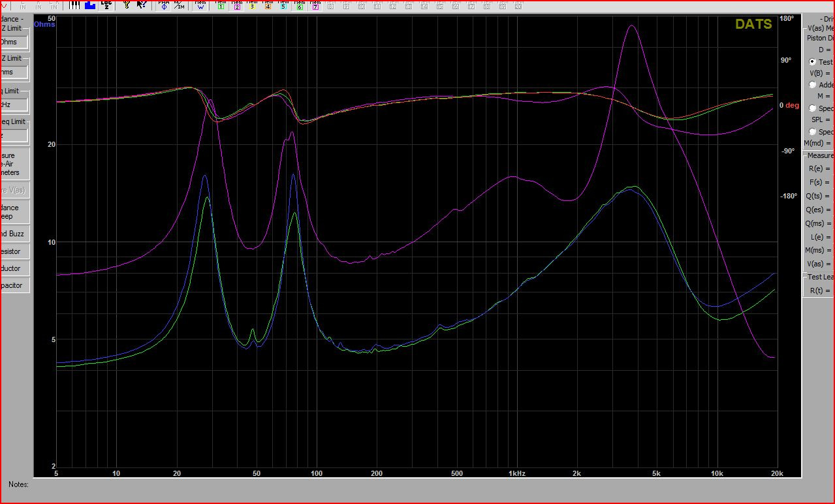
Task: Click the Impedance Sweep button
Action: [13, 212]
